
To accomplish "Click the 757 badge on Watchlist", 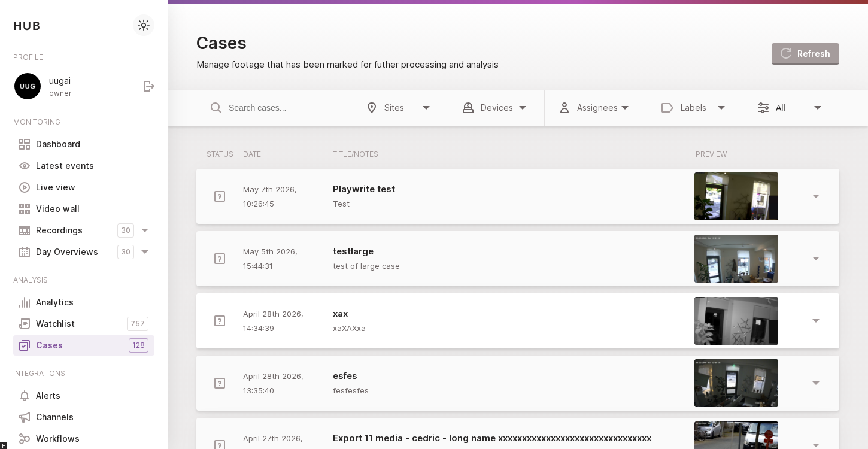I will [138, 324].
